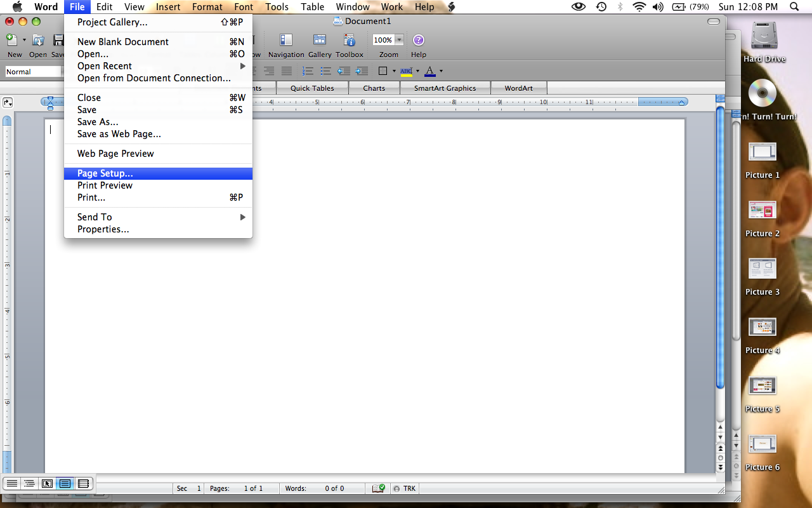Open the Gallery toolbar icon
The image size is (812, 508).
tap(320, 40)
